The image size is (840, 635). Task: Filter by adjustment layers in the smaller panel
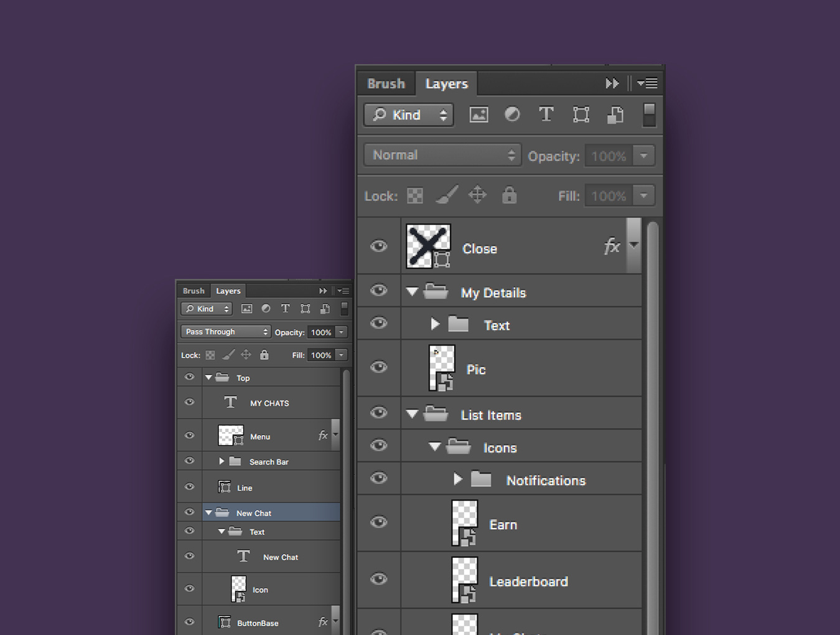pyautogui.click(x=266, y=309)
